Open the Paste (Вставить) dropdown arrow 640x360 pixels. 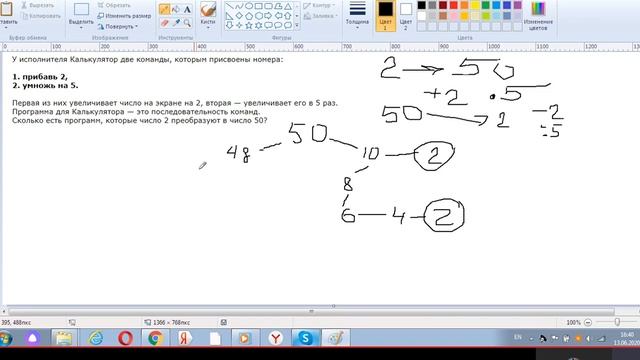click(6, 28)
